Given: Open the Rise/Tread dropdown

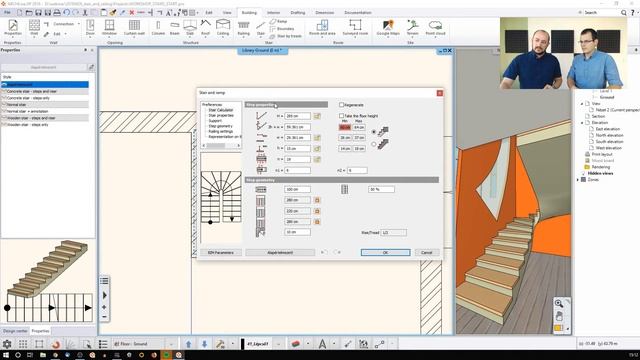Looking at the screenshot, I should click(393, 233).
